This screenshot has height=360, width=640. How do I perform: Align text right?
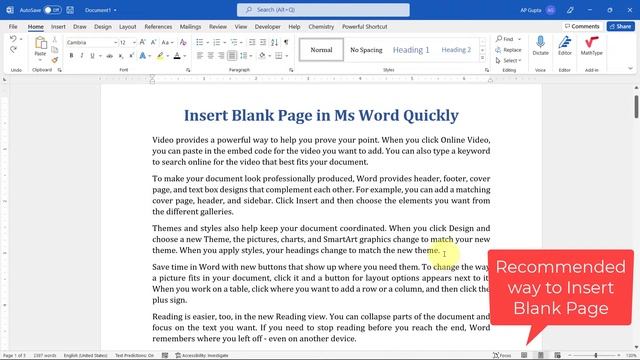[x=221, y=56]
